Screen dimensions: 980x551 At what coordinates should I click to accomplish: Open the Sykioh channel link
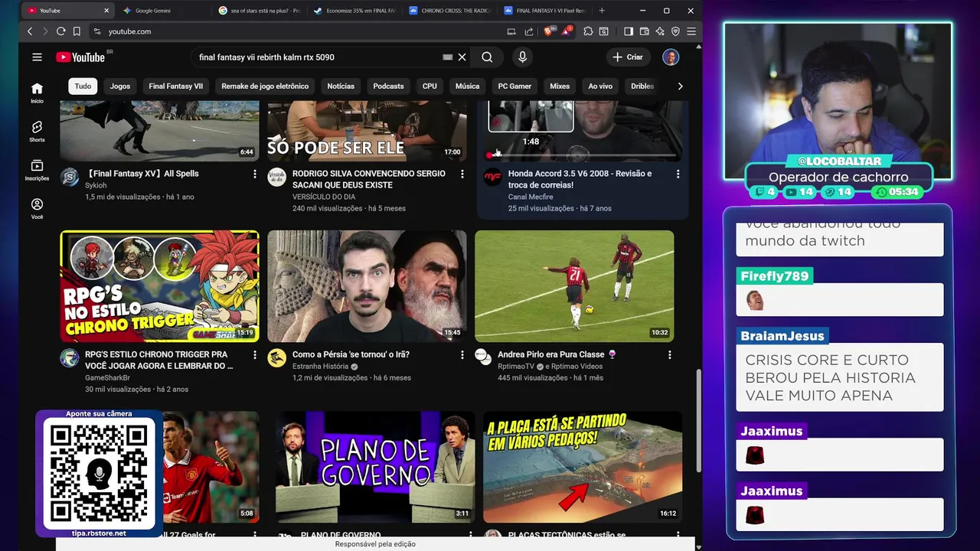tap(96, 185)
